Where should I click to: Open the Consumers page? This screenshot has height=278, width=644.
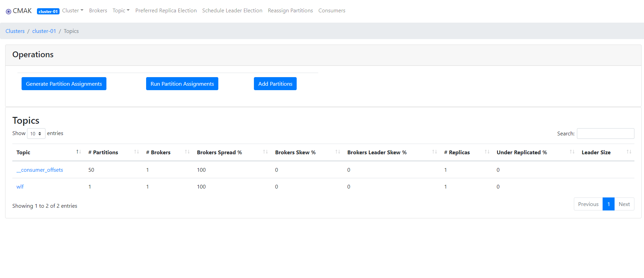click(x=332, y=11)
